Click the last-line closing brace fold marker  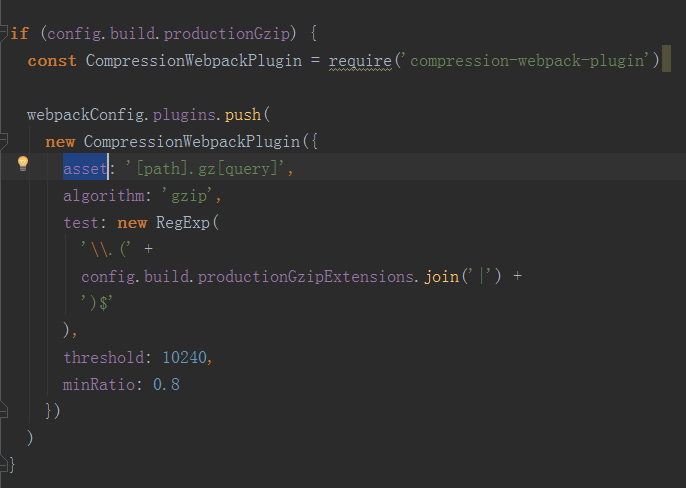pos(4,464)
